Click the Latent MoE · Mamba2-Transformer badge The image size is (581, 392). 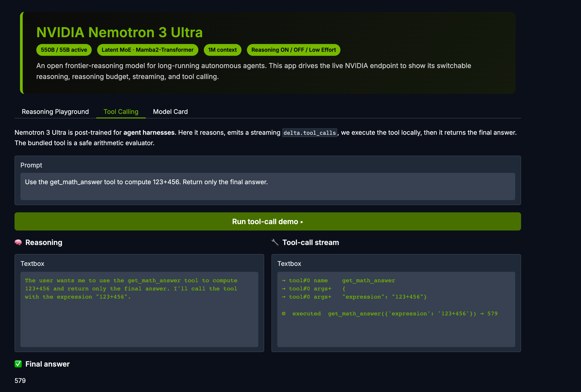(x=148, y=50)
